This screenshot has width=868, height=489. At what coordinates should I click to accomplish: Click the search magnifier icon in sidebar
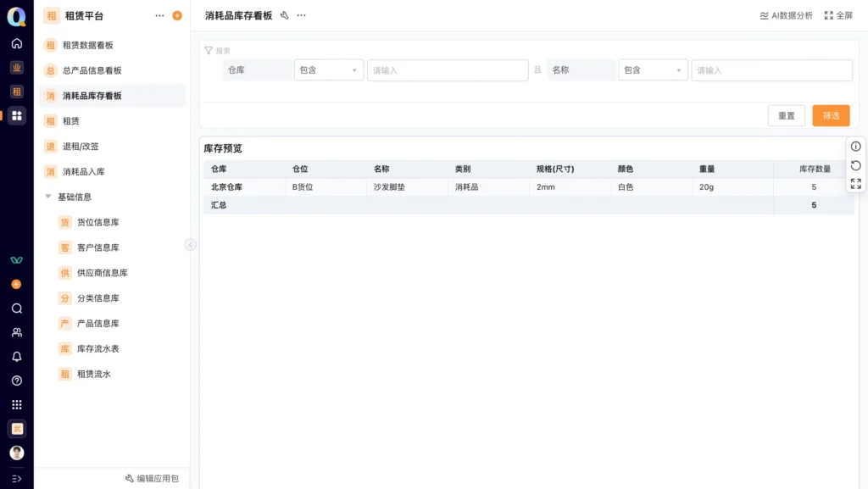17,308
